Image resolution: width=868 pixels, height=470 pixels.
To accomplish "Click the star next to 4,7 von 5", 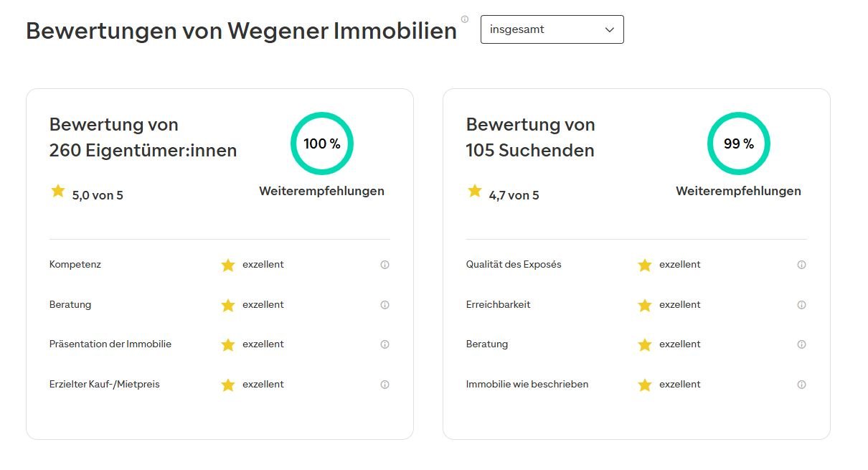I will click(475, 191).
